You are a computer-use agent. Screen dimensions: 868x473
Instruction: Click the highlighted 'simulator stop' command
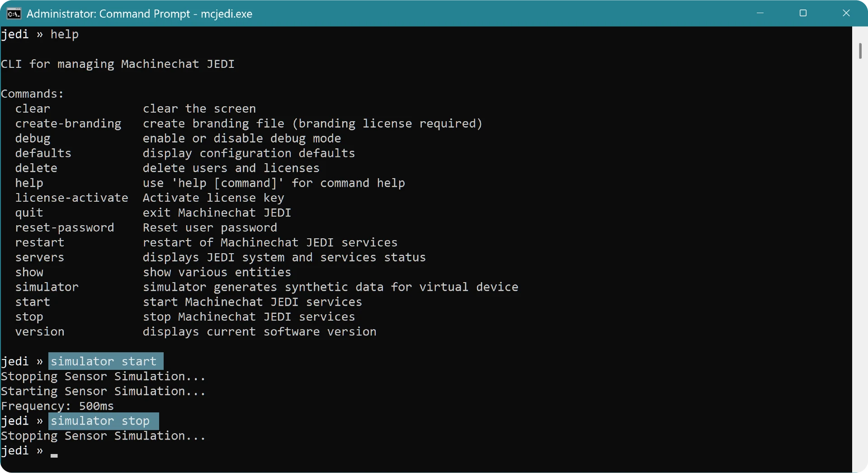click(104, 421)
